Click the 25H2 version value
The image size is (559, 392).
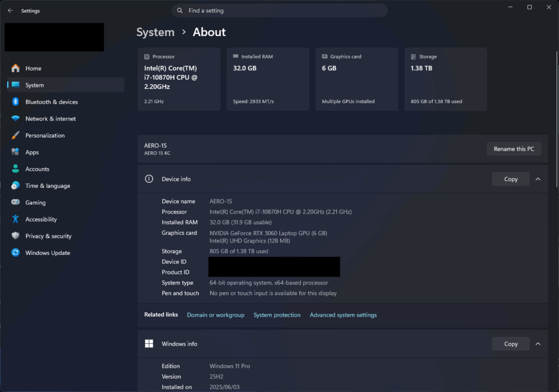pyautogui.click(x=216, y=376)
